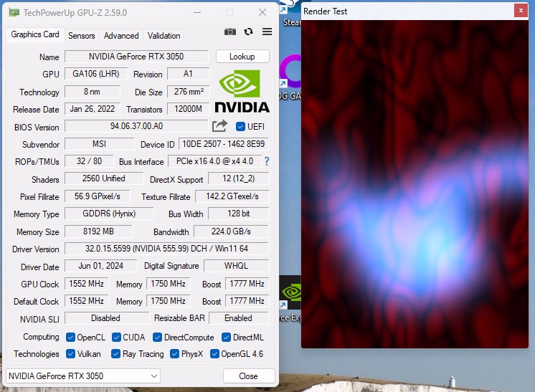Click the GPU-Z title bar app icon

click(x=14, y=12)
